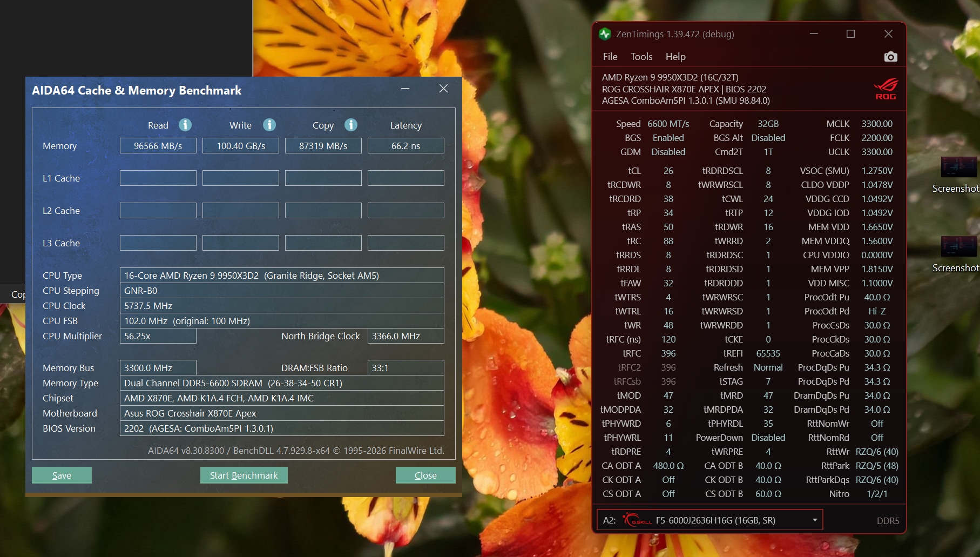Click the VSOC (SMU) value 1.2750V
This screenshot has width=980, height=557.
[877, 171]
